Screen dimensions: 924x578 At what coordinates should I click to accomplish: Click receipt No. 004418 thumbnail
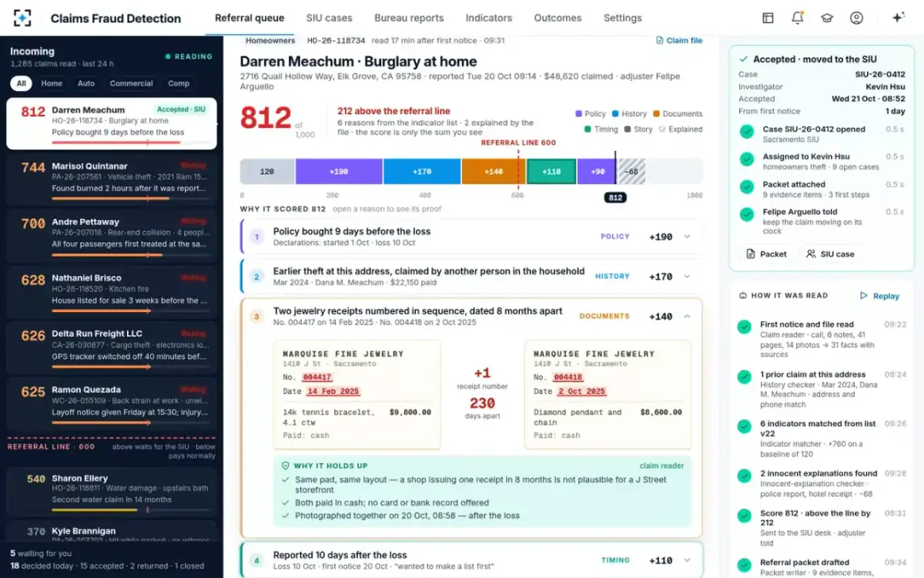(608, 395)
